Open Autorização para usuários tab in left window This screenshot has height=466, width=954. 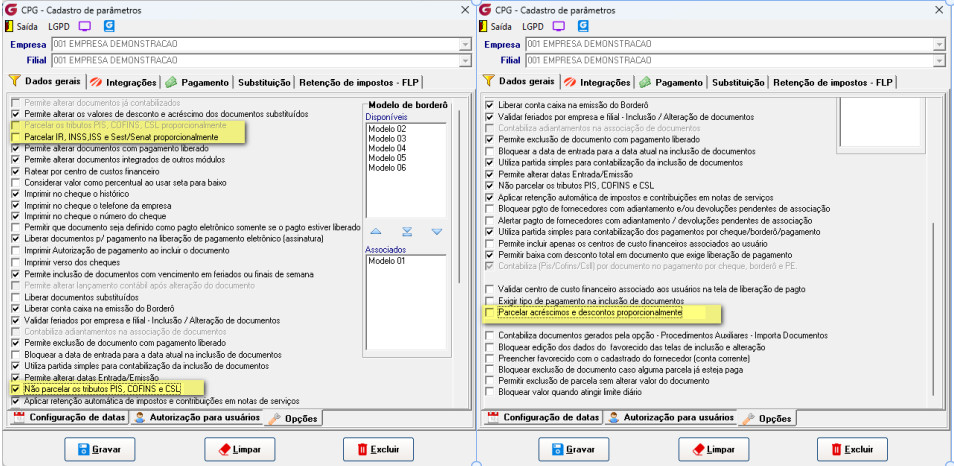[197, 417]
